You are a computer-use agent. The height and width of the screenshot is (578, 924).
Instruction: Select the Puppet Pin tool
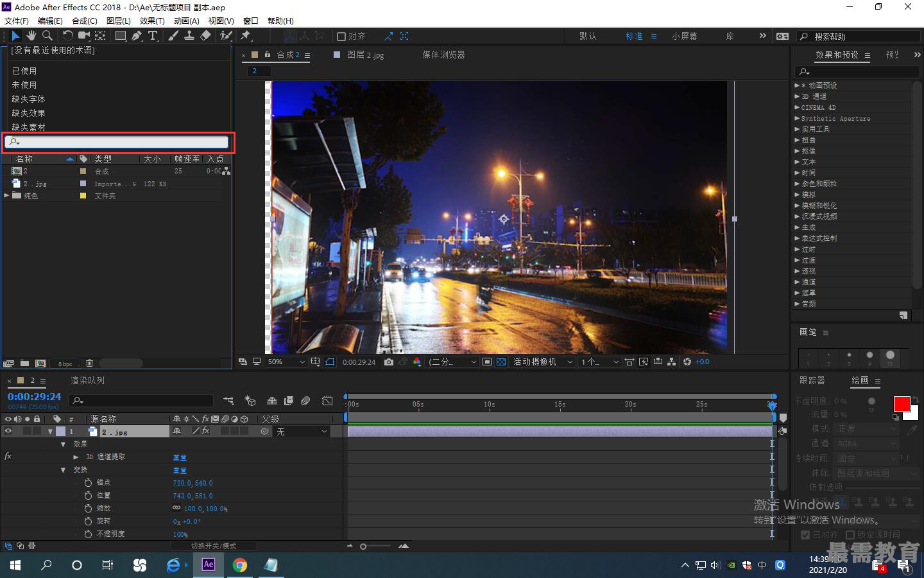click(245, 36)
